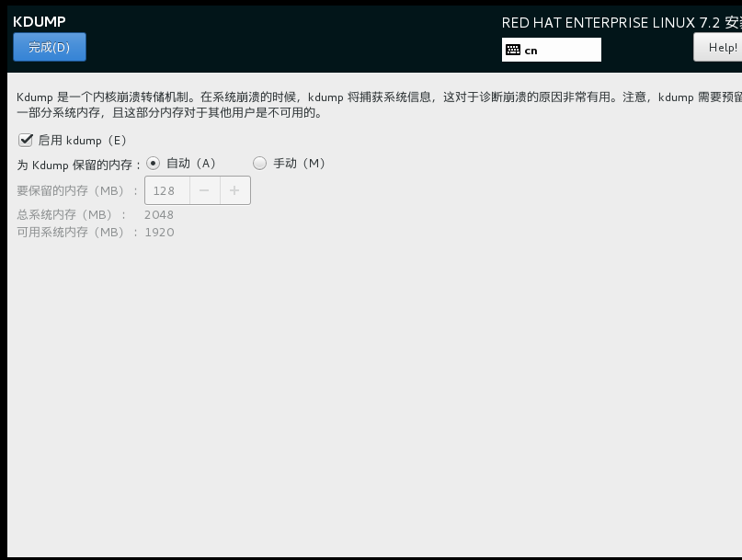Click the reserved memory field showing 128
Screen dimensions: 742x560
click(167, 190)
